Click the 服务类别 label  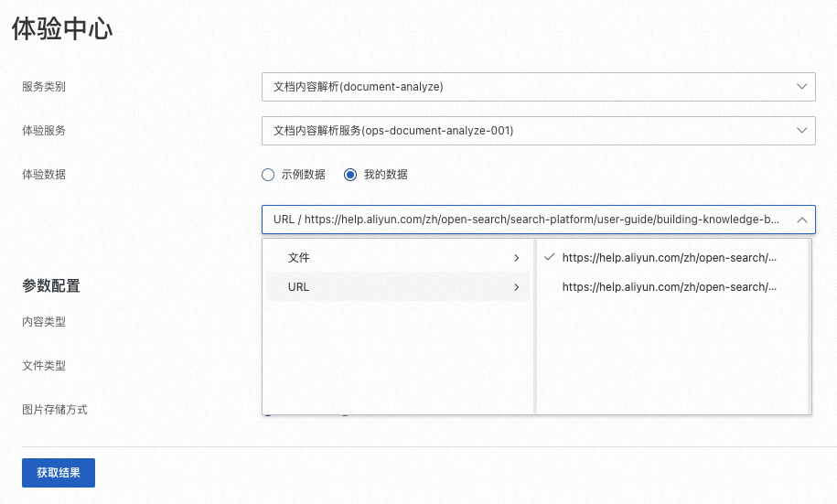pos(44,87)
